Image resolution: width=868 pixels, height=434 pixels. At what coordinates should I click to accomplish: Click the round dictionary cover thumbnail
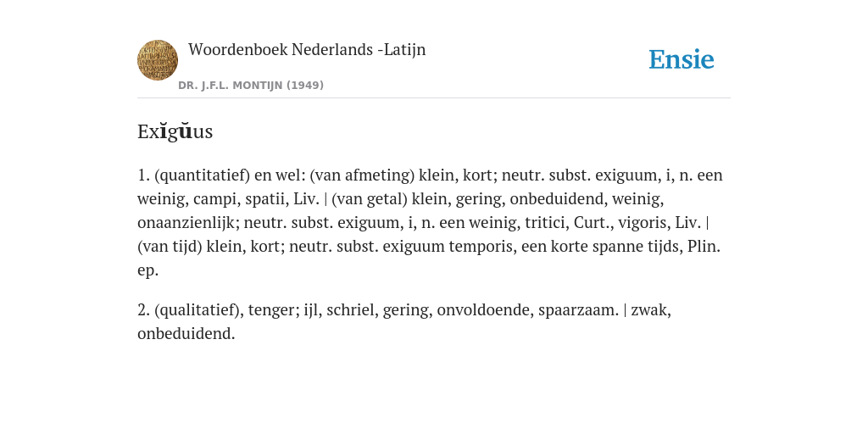pyautogui.click(x=158, y=60)
